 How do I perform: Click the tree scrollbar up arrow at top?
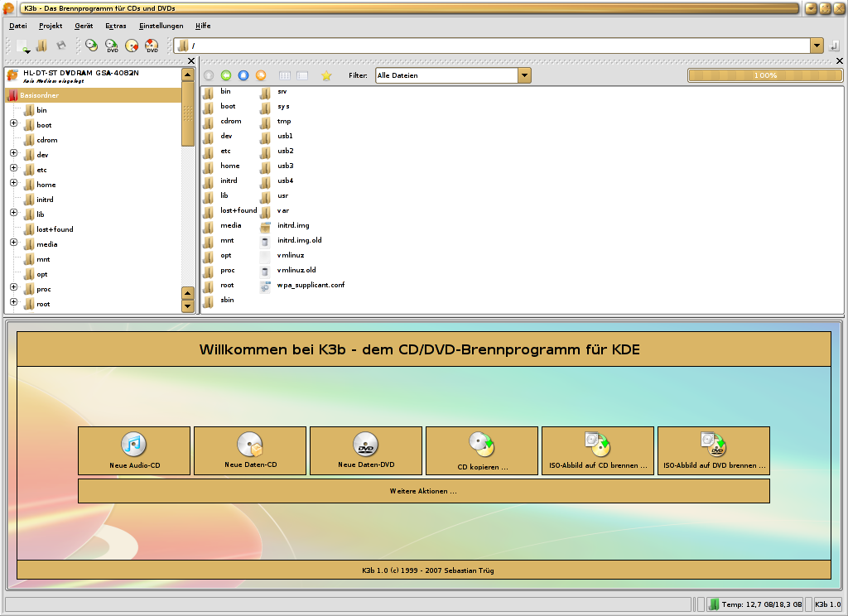[188, 75]
